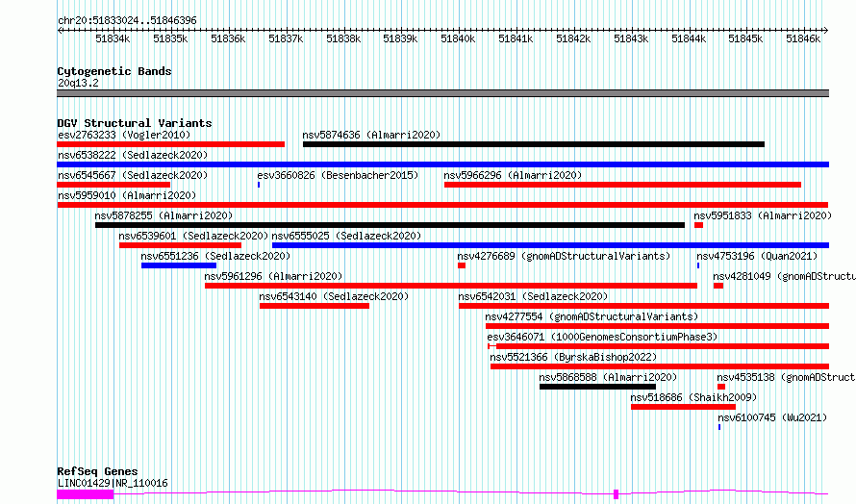856x504 pixels.
Task: Click the red bar under nsv5966296
Action: point(622,185)
